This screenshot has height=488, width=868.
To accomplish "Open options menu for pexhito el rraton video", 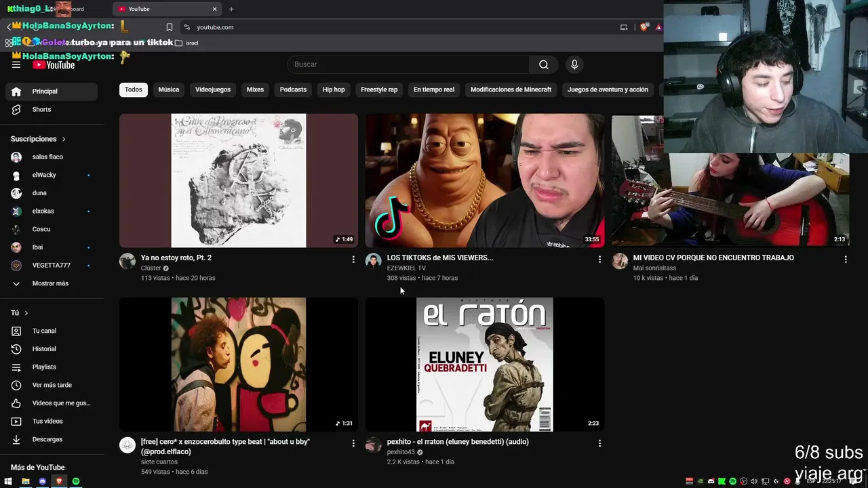I will [x=599, y=443].
